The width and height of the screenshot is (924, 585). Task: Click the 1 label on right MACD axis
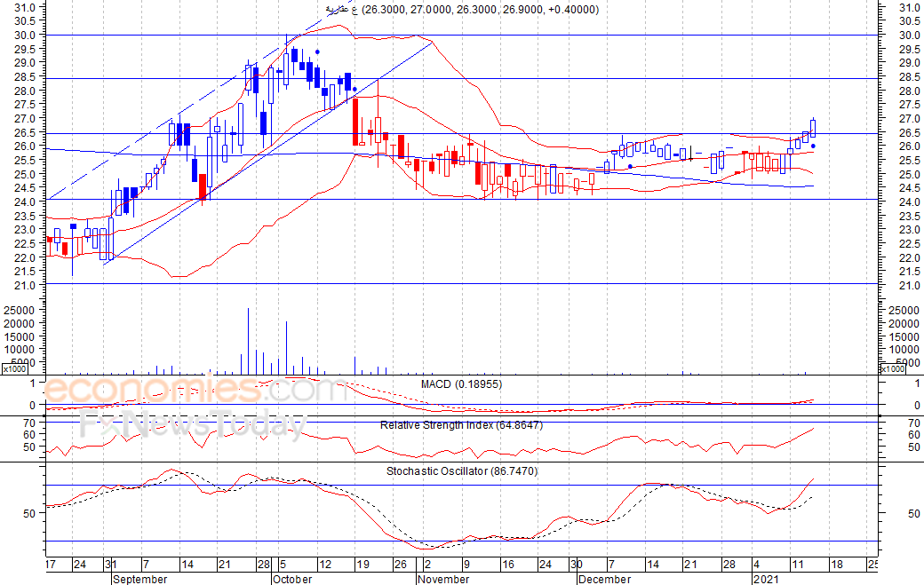[917, 383]
